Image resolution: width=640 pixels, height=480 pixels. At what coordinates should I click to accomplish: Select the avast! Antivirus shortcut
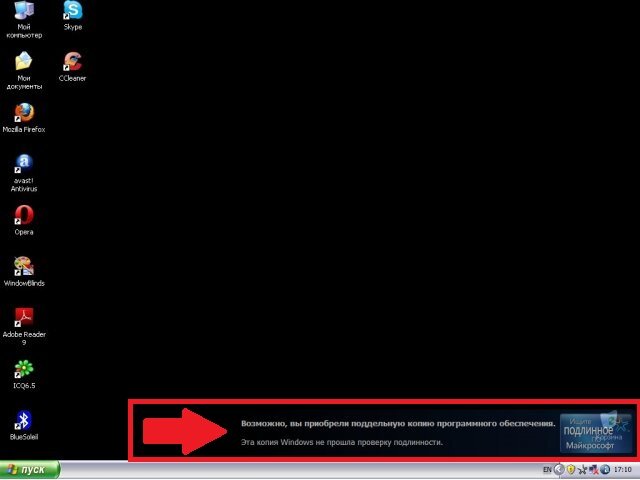(24, 173)
